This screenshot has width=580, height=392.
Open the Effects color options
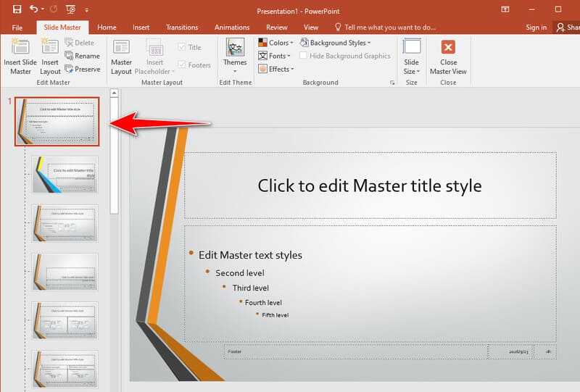tap(276, 69)
